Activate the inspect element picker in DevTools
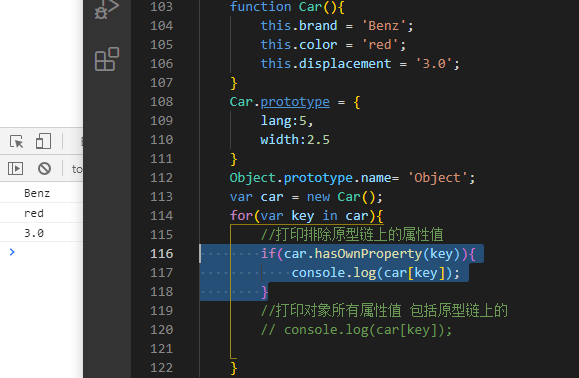 pos(17,141)
